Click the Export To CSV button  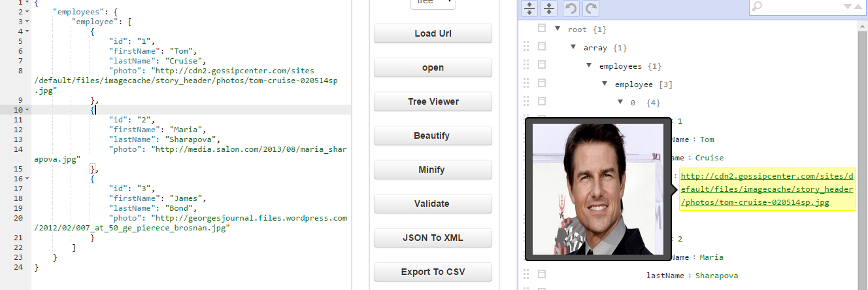433,272
